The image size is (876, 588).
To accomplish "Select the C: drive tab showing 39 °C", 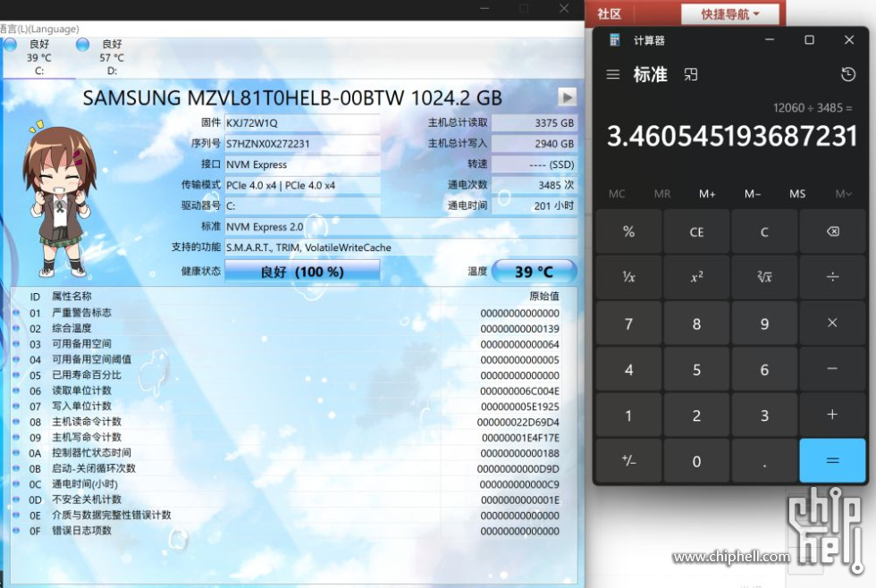I will pyautogui.click(x=38, y=57).
